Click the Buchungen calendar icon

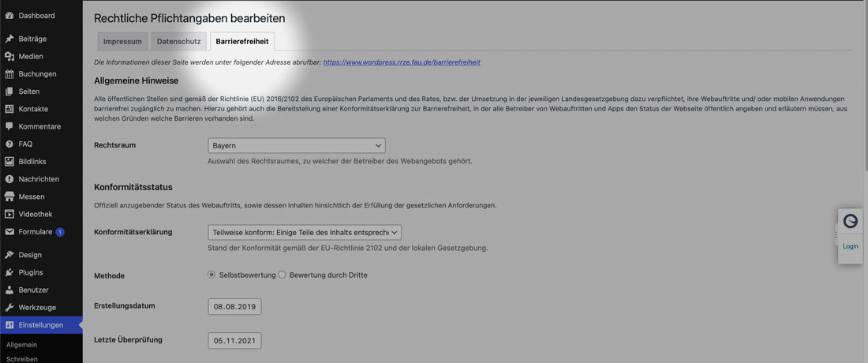click(x=9, y=74)
